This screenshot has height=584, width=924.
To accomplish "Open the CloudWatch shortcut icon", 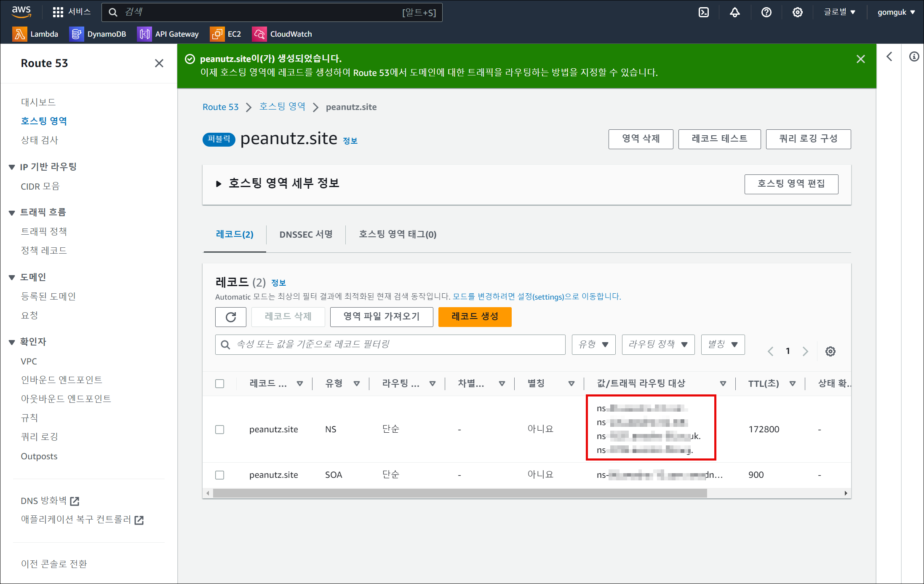I will coord(259,34).
